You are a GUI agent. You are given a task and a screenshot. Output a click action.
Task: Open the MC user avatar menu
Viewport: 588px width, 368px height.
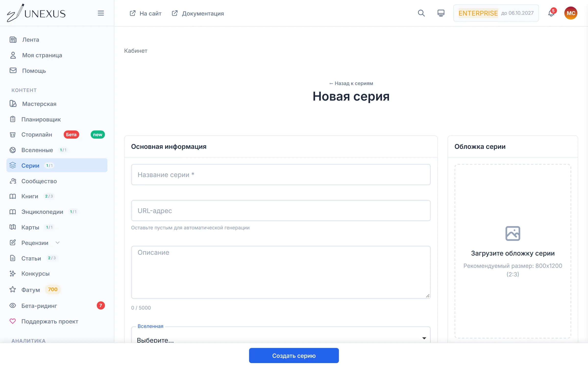(571, 13)
